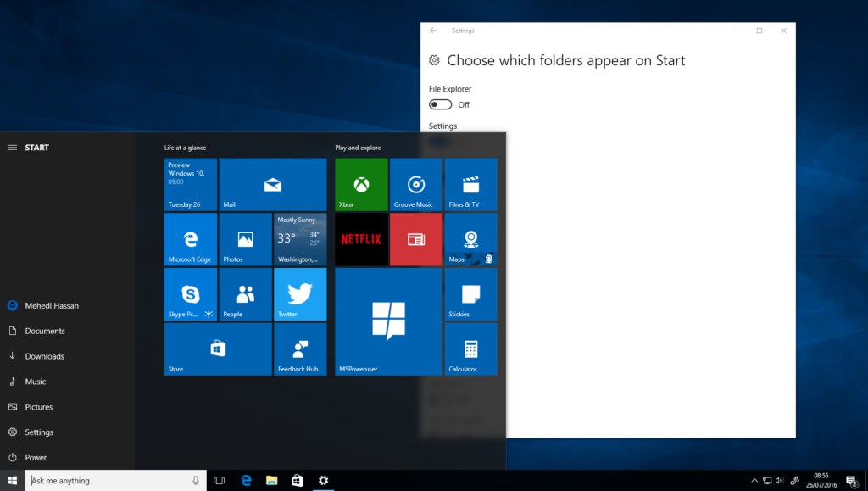
Task: Click the pen Windows Ink tray icon
Action: [x=794, y=481]
